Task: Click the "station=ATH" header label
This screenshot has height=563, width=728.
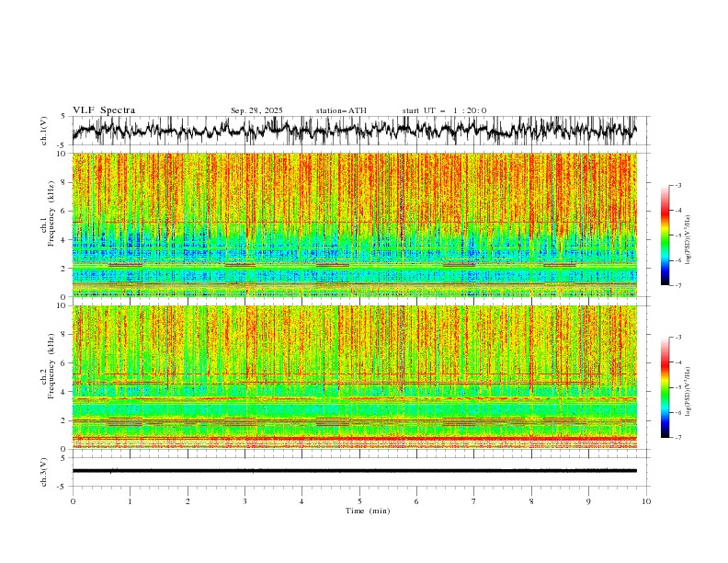Action: [341, 110]
